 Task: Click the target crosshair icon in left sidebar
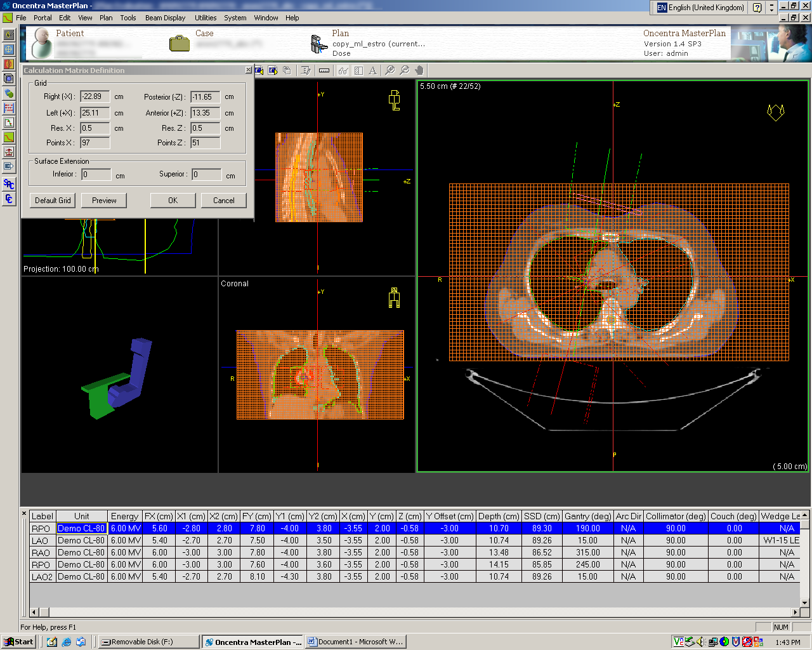click(9, 50)
